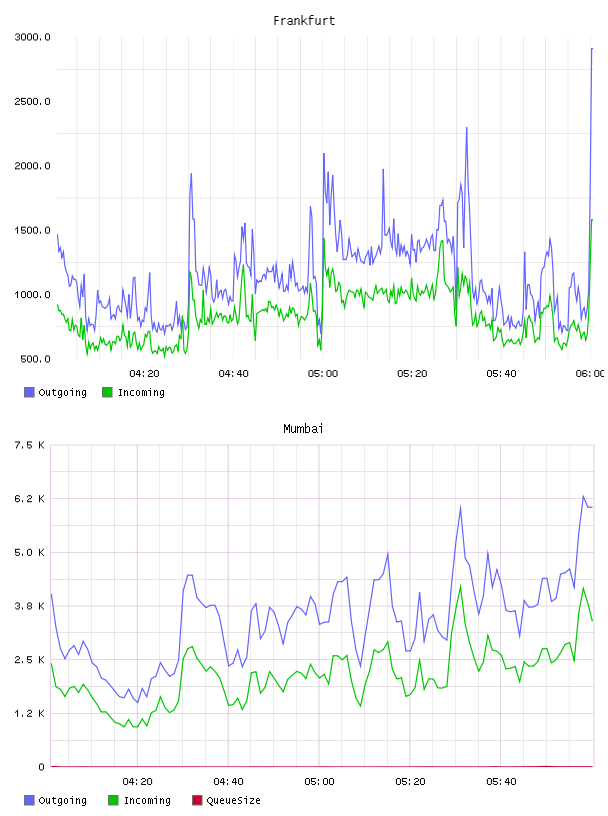
Task: Click the 0 y-axis label in Mumbai
Action: (41, 767)
